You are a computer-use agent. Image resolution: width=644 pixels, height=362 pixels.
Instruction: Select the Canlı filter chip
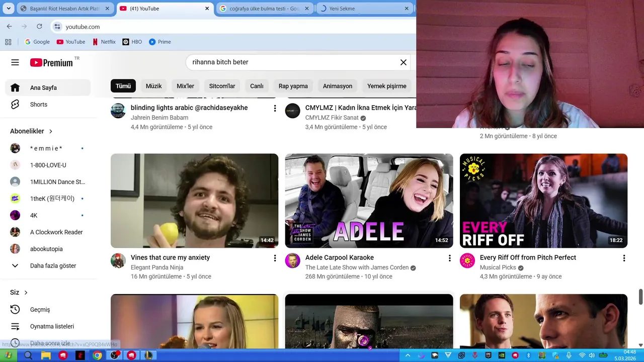[257, 86]
